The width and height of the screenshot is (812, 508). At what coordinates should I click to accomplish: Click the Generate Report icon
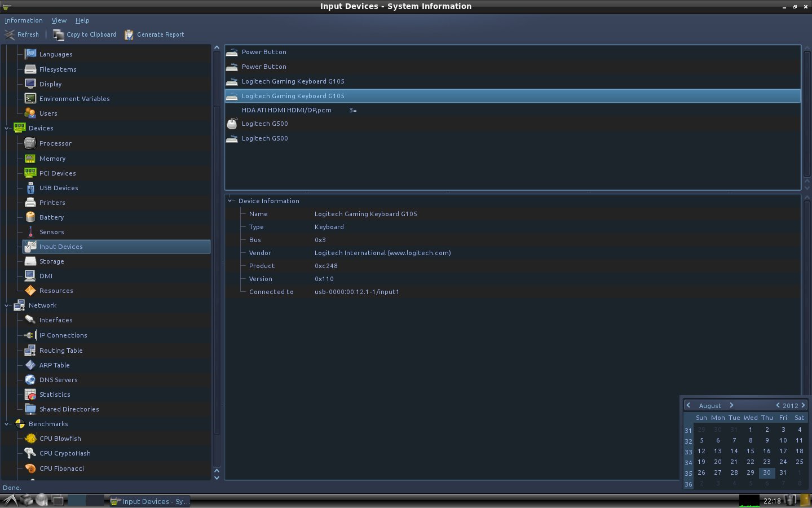[129, 34]
